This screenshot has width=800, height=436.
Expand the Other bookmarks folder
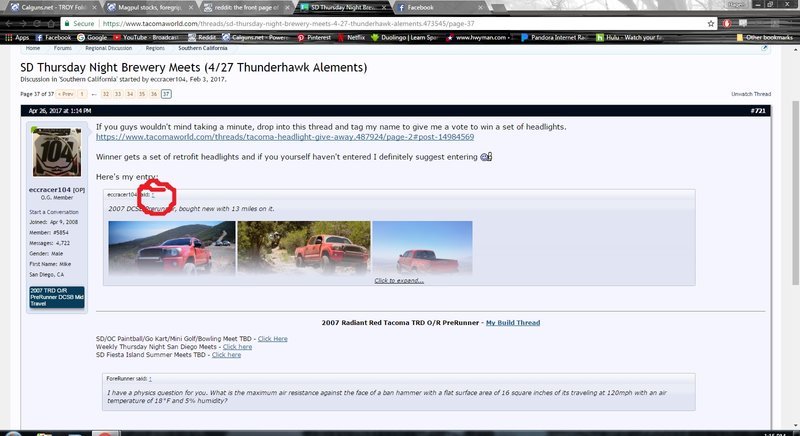tap(764, 37)
